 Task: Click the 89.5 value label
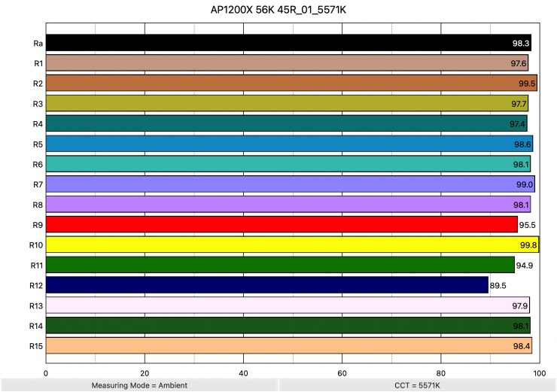click(x=498, y=286)
